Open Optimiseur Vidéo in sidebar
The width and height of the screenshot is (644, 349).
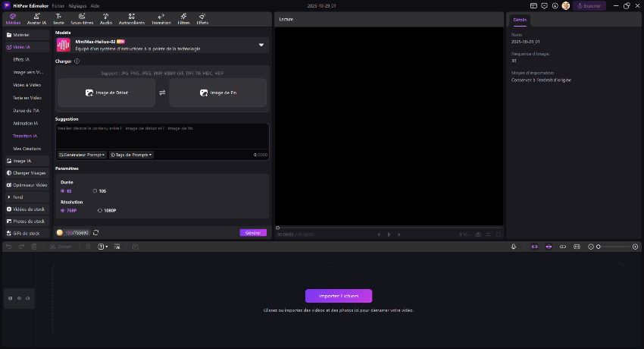[x=27, y=185]
